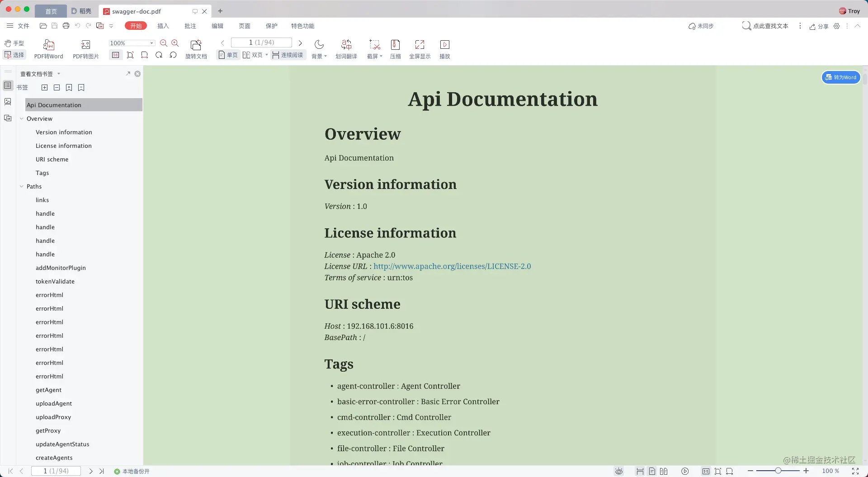Collapse the Paths bookmark section
The width and height of the screenshot is (868, 477).
[21, 186]
